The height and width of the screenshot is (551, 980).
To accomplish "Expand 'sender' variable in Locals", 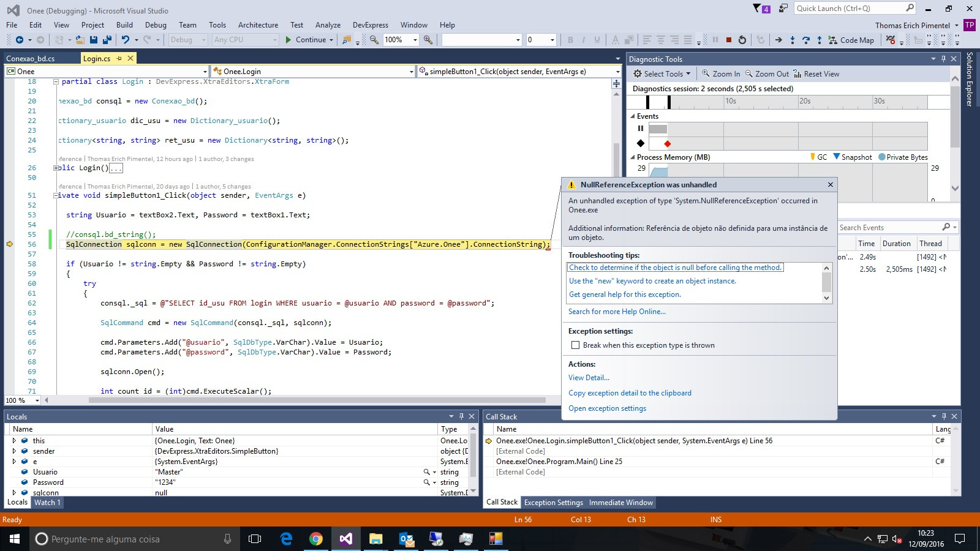I will 13,451.
